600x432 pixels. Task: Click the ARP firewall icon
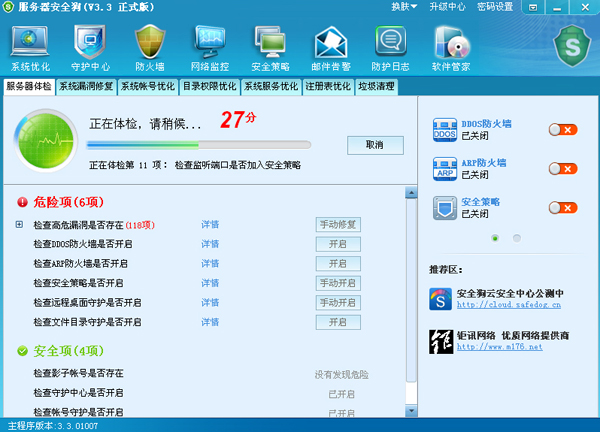click(x=445, y=169)
